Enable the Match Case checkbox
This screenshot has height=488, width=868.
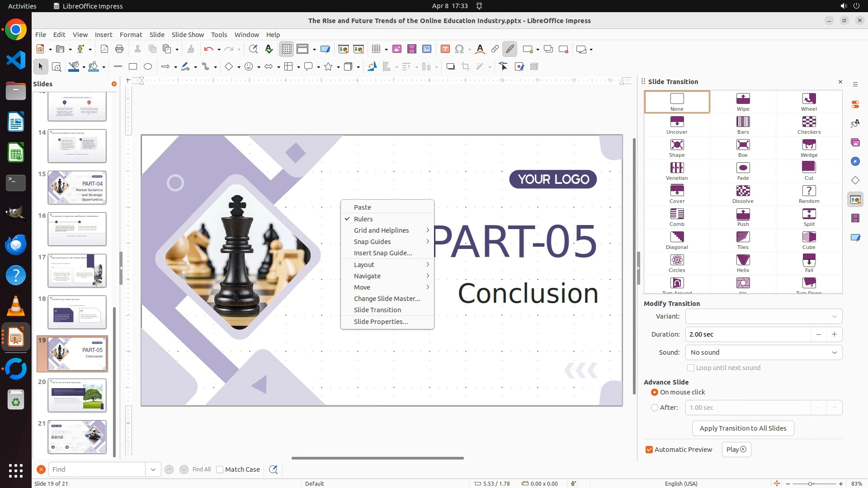tap(220, 469)
